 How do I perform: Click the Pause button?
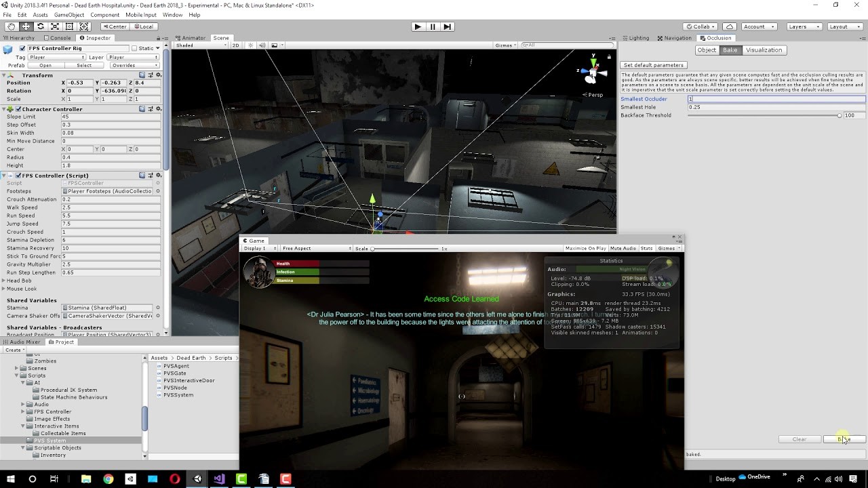(x=433, y=26)
